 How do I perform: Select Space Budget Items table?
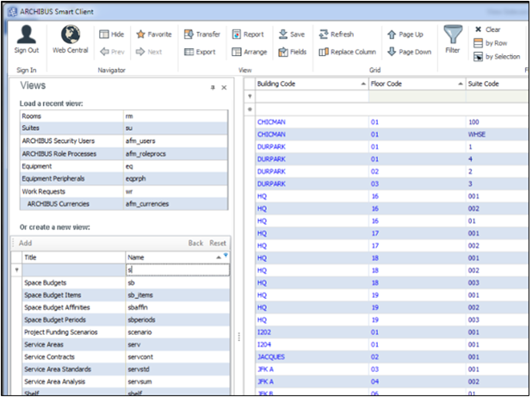(x=127, y=295)
